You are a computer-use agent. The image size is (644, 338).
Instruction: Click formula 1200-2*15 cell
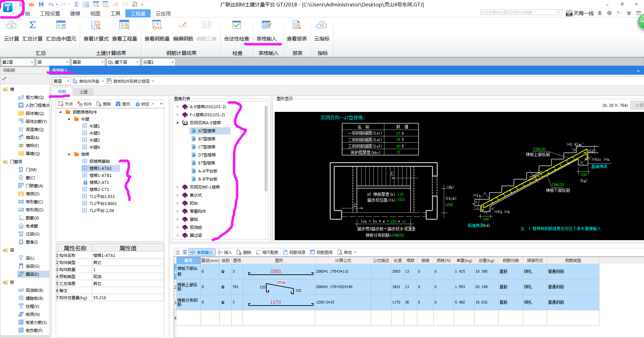pos(343,302)
